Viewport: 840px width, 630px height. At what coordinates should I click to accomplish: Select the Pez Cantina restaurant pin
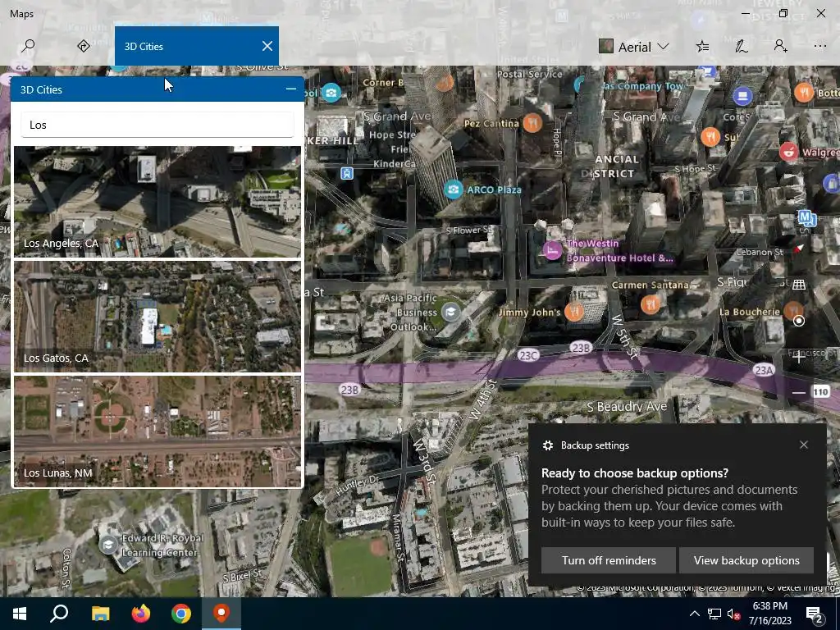[532, 123]
